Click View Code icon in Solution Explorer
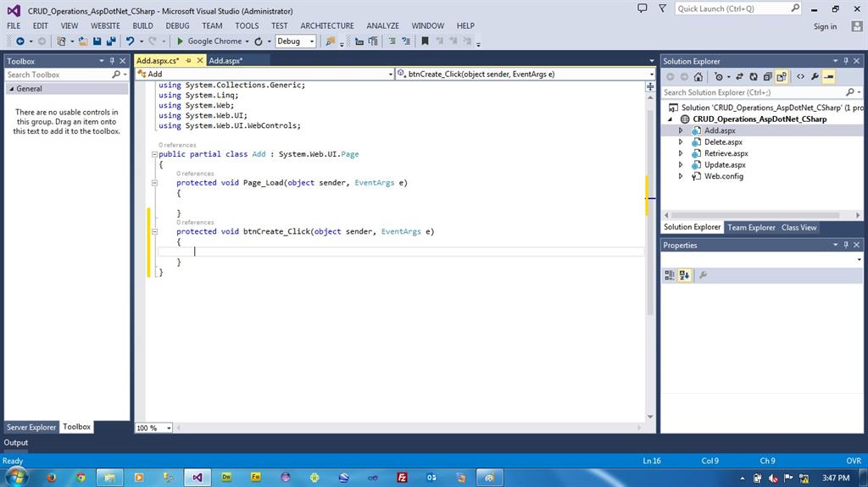Image resolution: width=868 pixels, height=487 pixels. [799, 76]
